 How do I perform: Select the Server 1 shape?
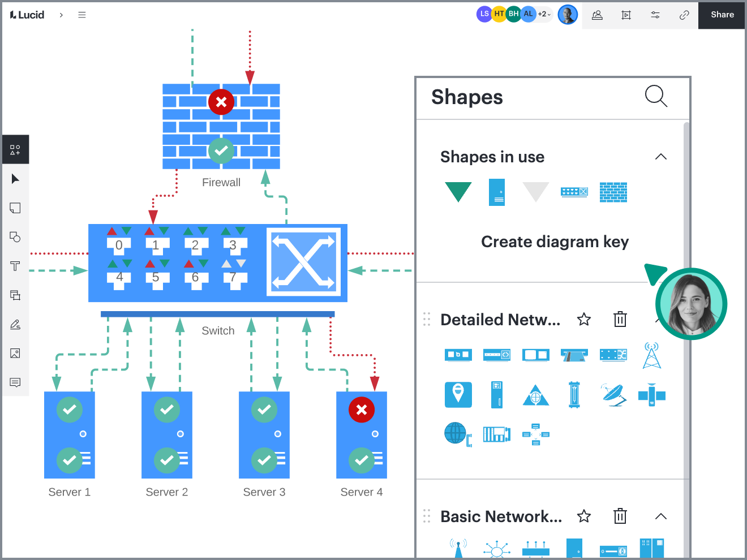(70, 434)
